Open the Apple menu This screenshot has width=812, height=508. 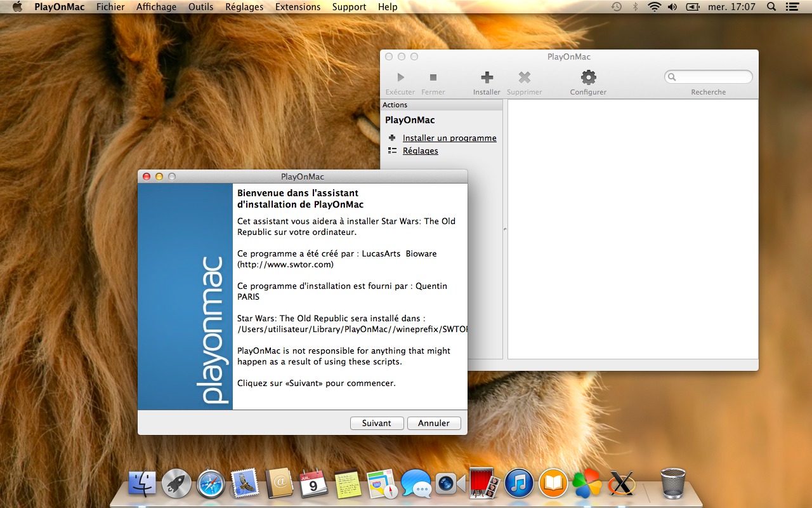pyautogui.click(x=17, y=7)
